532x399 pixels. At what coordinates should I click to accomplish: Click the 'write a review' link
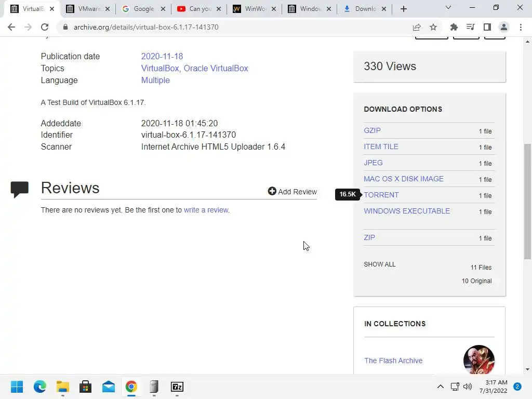(206, 210)
